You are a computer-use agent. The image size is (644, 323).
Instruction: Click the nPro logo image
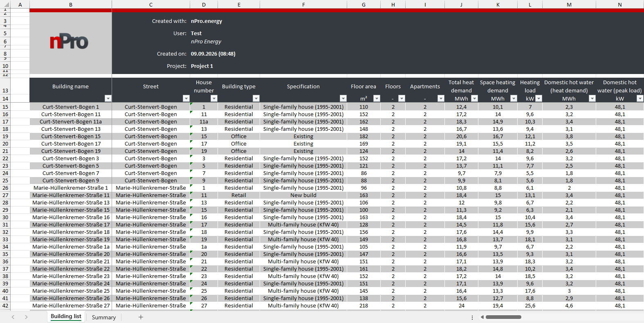pyautogui.click(x=69, y=42)
